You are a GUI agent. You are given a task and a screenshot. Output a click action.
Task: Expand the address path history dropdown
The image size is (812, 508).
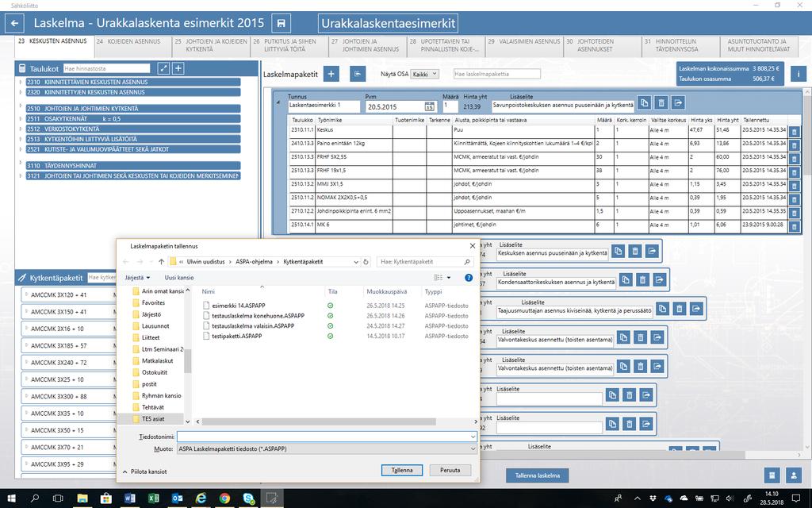pyautogui.click(x=356, y=262)
